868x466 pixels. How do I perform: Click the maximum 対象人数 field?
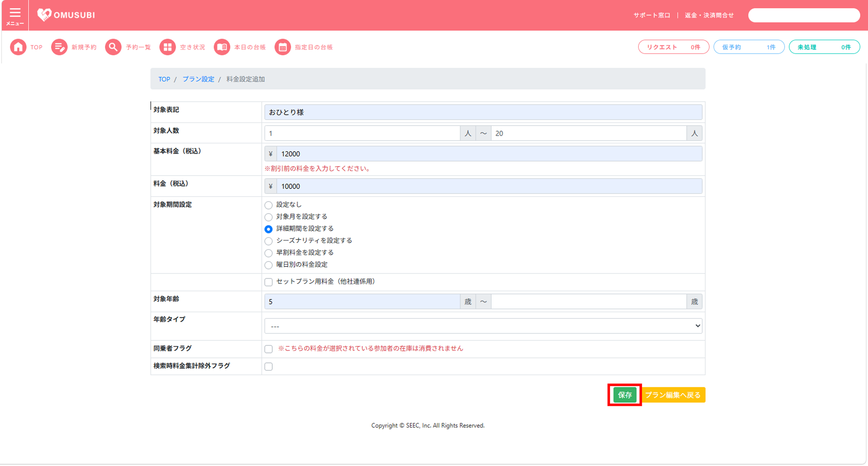pos(588,133)
